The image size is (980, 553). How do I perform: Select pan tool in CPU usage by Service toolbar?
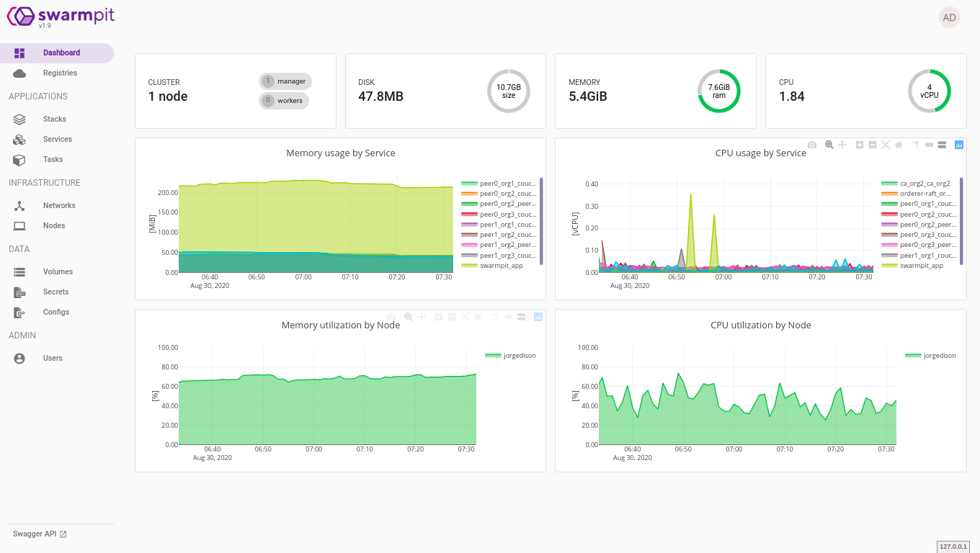tap(842, 145)
